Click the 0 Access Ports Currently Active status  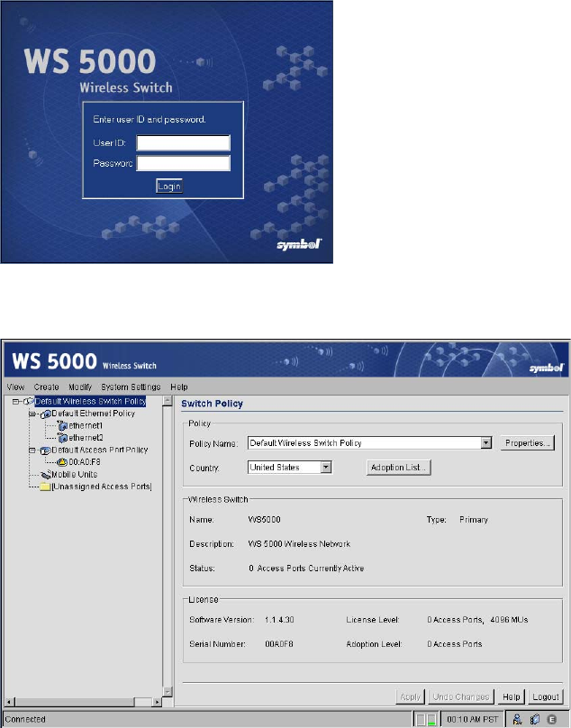point(306,569)
